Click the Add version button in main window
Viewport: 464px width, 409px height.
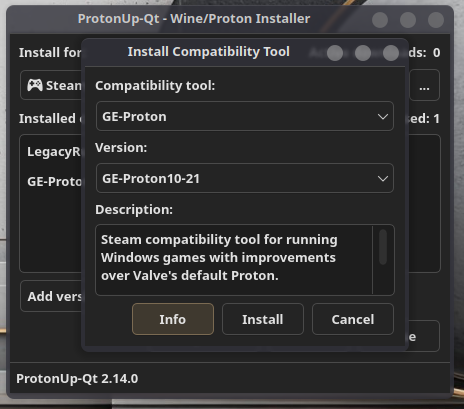[x=51, y=296]
